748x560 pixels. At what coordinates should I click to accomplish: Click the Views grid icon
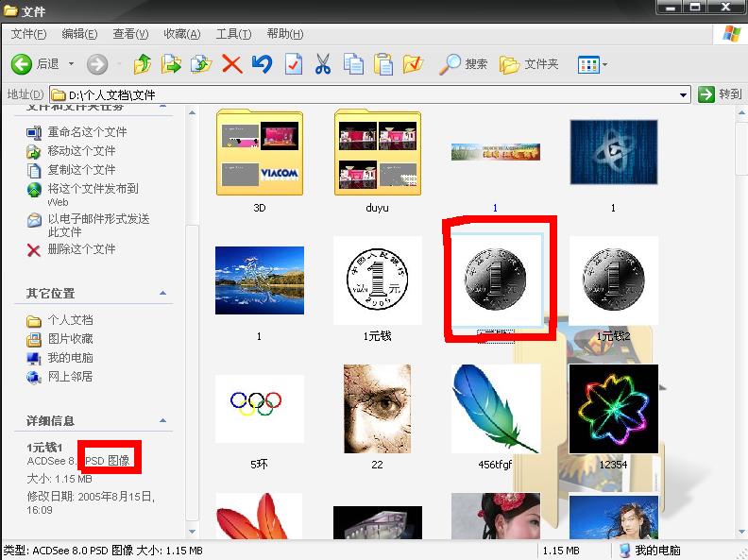(588, 64)
